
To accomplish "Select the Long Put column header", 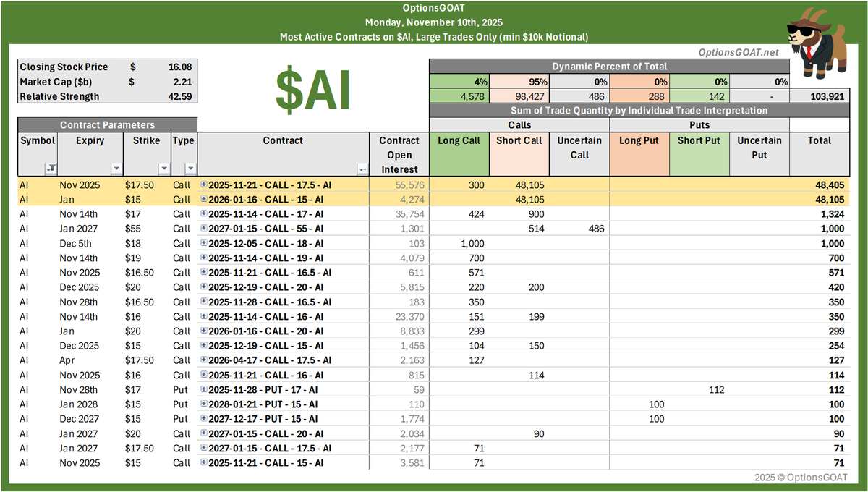I will [639, 154].
